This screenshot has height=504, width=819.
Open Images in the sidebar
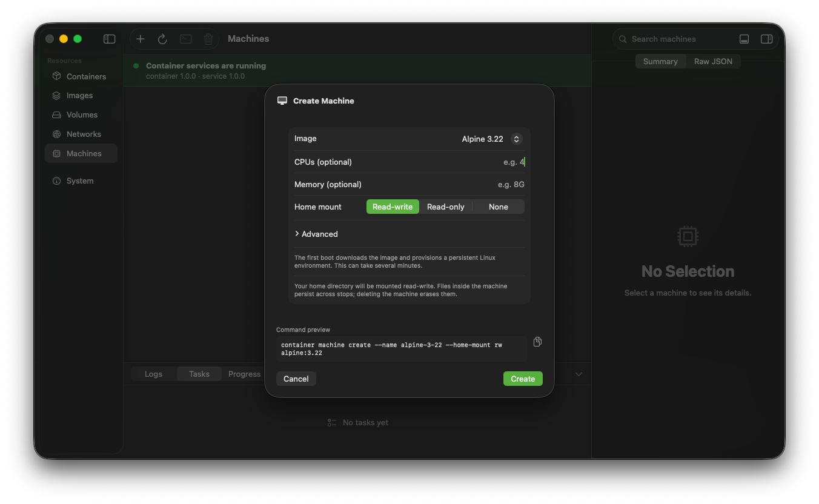tap(81, 96)
